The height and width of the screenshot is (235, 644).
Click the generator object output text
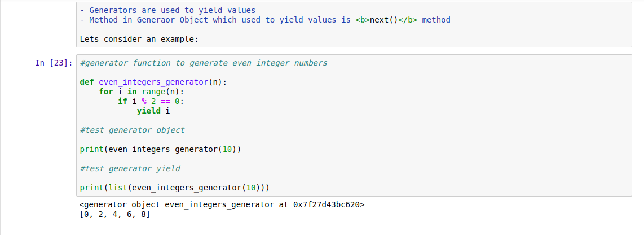click(222, 204)
